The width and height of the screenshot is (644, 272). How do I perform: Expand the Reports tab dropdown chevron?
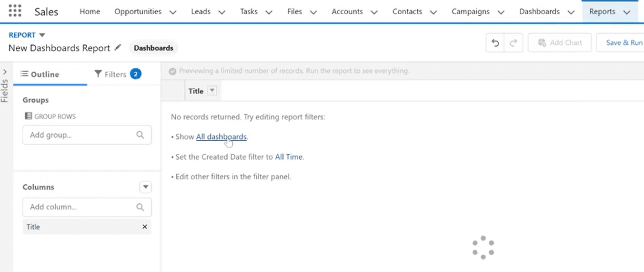click(x=627, y=12)
